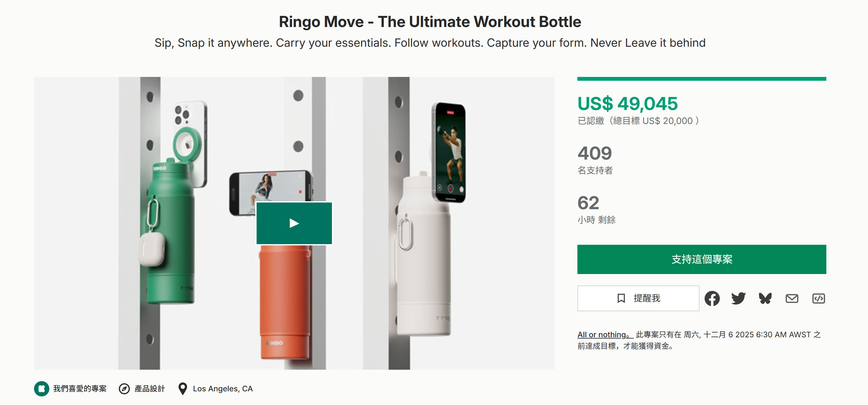Click the green Projects We Love badge icon

point(41,388)
